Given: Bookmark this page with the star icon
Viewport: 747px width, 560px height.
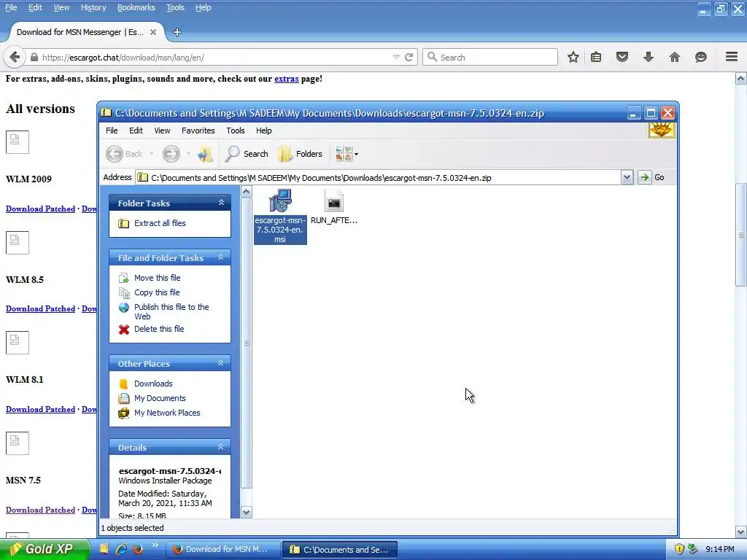Looking at the screenshot, I should coord(573,57).
